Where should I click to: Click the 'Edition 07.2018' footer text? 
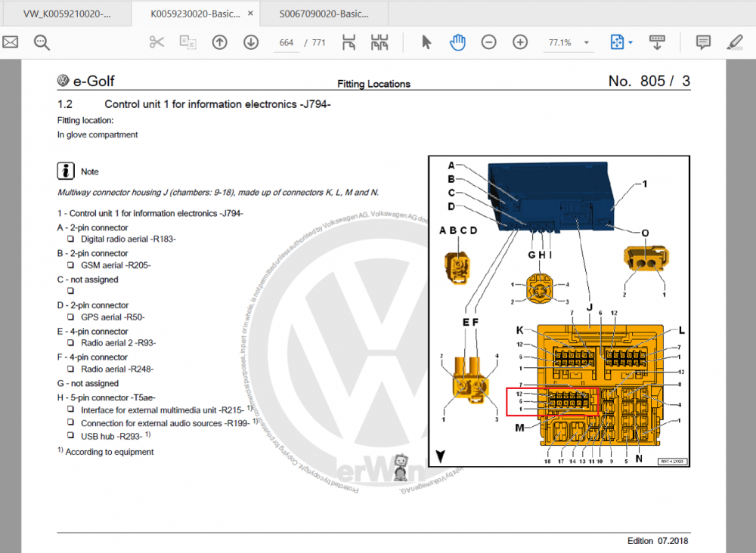pos(658,541)
